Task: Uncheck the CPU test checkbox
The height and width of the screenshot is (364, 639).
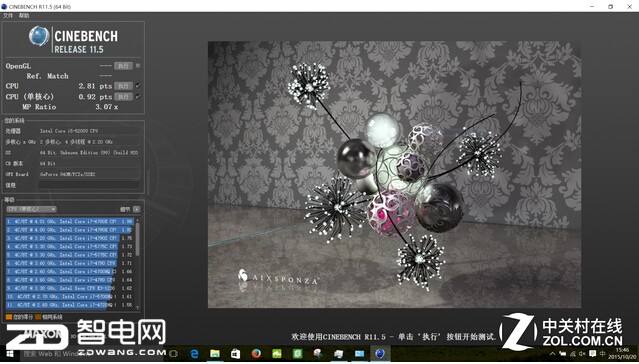Action: pos(138,86)
